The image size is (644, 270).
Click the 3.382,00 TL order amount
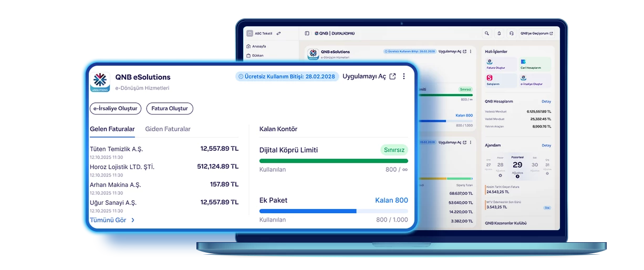461,221
